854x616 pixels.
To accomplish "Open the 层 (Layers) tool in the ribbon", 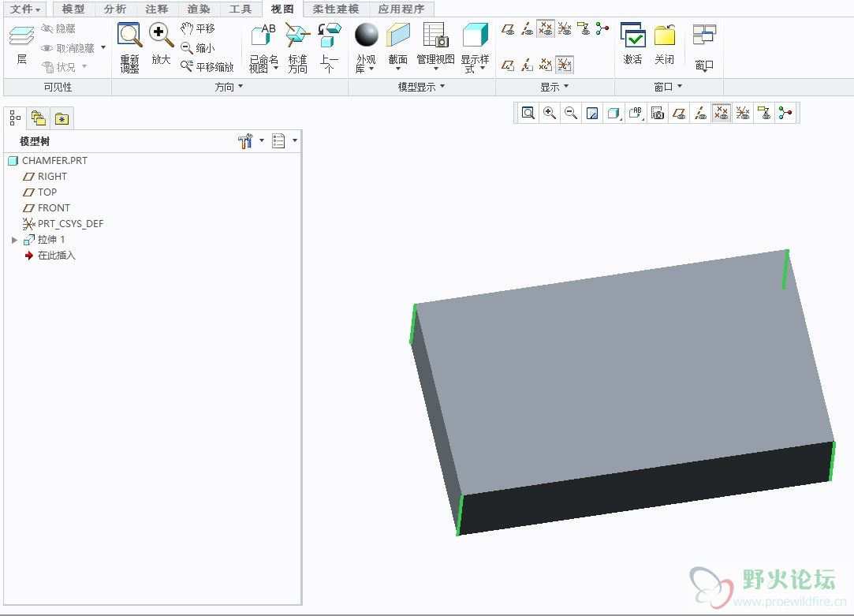I will click(22, 45).
